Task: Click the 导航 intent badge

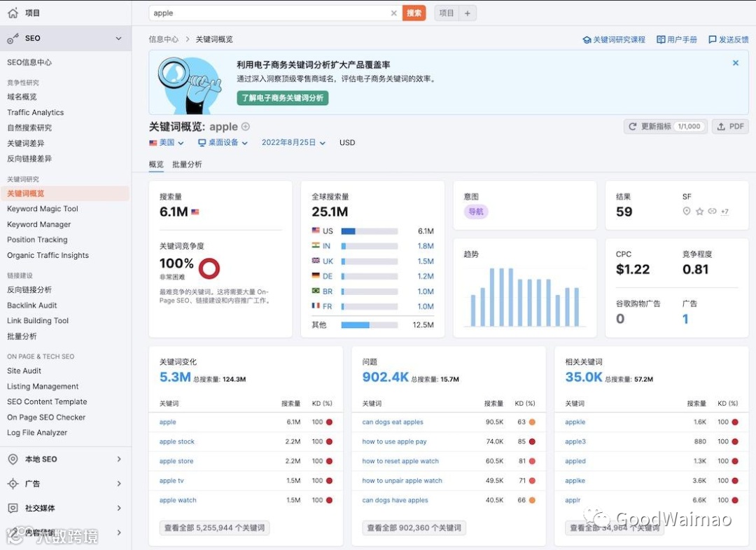Action: (476, 212)
